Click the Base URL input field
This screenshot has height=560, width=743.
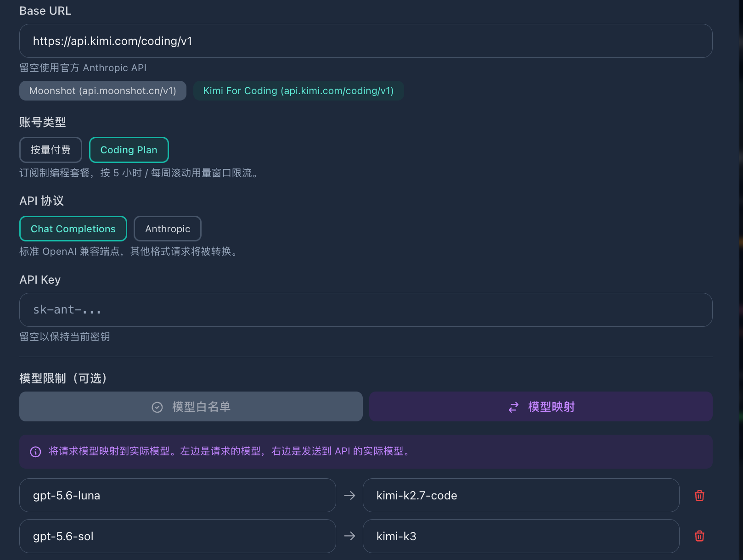[366, 41]
